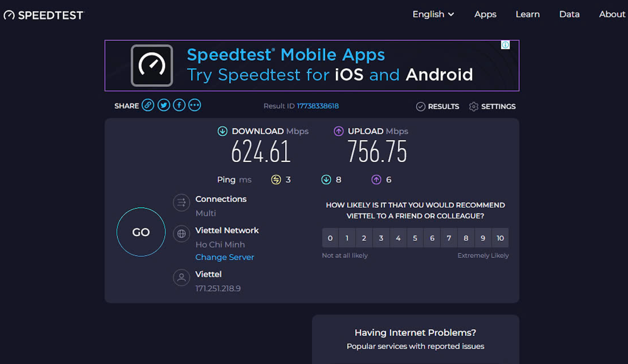Rate recommendation score 3

tap(381, 238)
